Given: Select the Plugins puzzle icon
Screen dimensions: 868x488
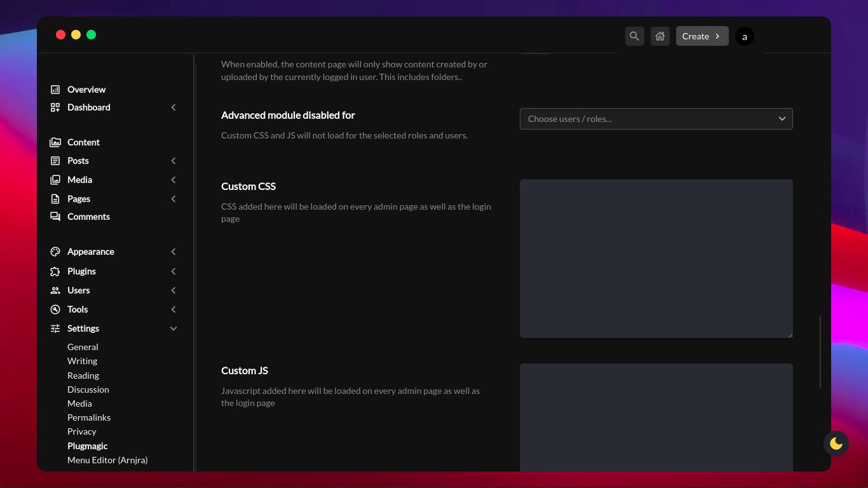Looking at the screenshot, I should [x=55, y=271].
